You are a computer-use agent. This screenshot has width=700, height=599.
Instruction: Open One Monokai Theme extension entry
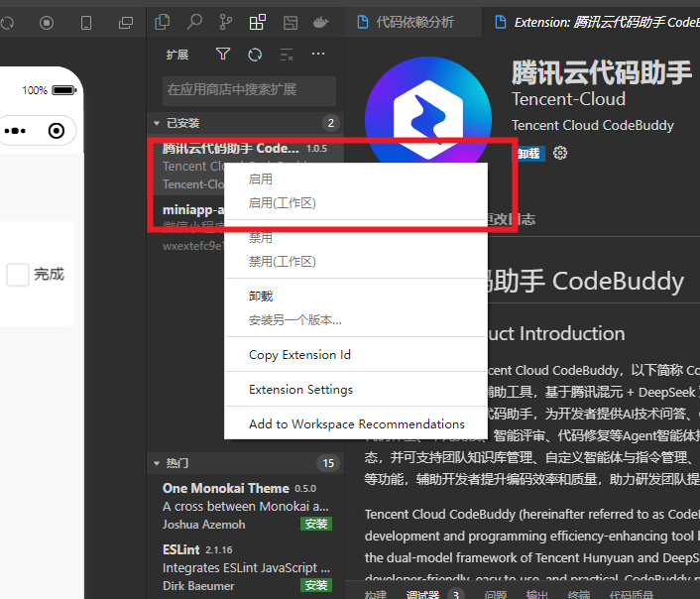[x=246, y=506]
